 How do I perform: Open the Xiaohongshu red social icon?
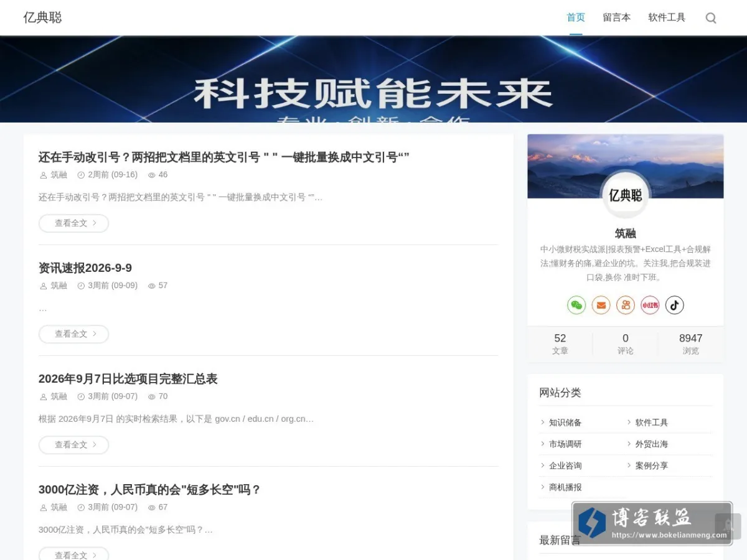click(650, 305)
